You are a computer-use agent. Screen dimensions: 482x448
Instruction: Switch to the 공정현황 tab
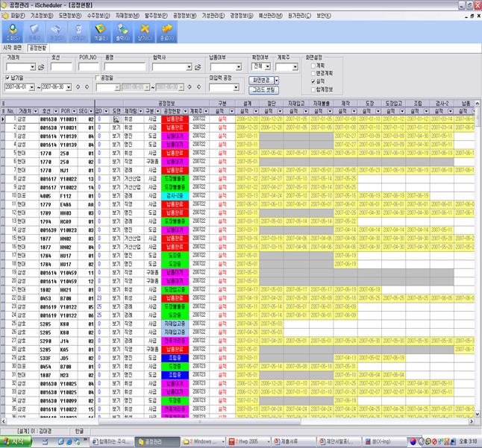pos(38,48)
